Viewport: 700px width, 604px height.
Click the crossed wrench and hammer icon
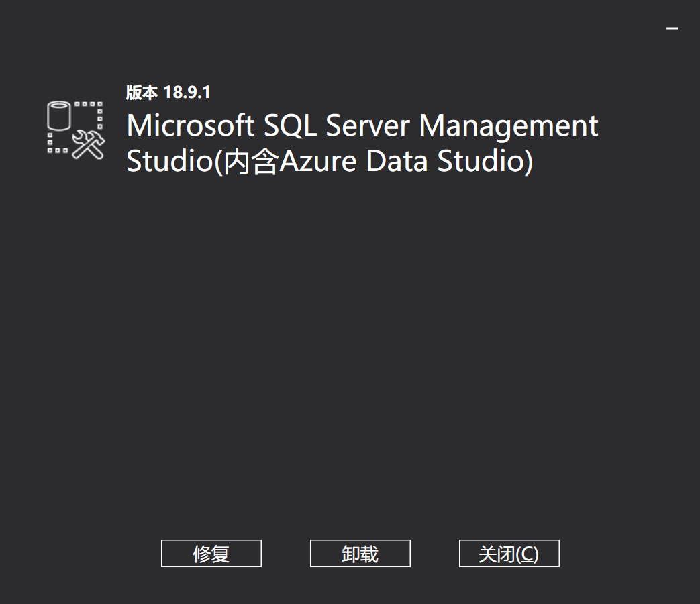pyautogui.click(x=88, y=144)
